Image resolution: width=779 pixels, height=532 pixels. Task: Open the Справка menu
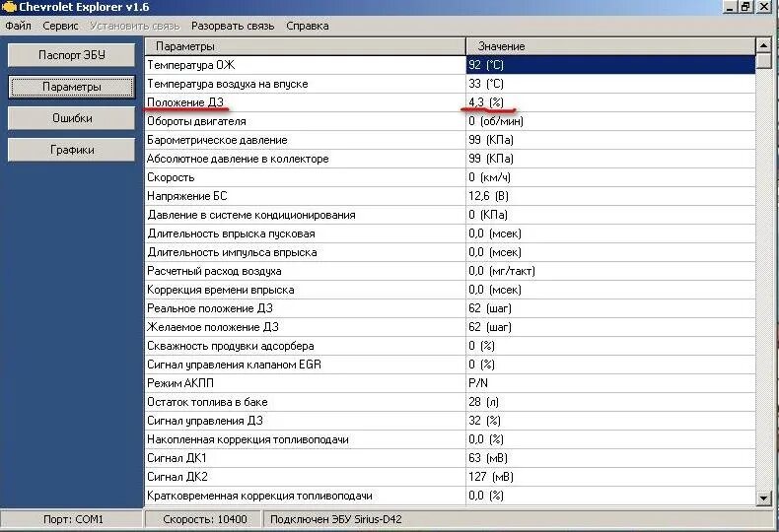(307, 26)
